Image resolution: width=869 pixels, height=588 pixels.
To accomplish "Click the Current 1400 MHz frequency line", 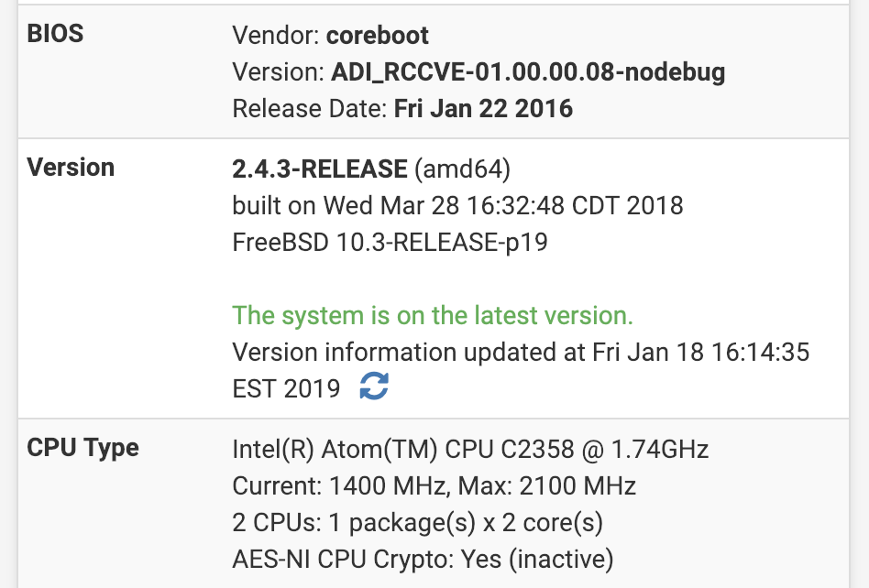I will point(348,486).
